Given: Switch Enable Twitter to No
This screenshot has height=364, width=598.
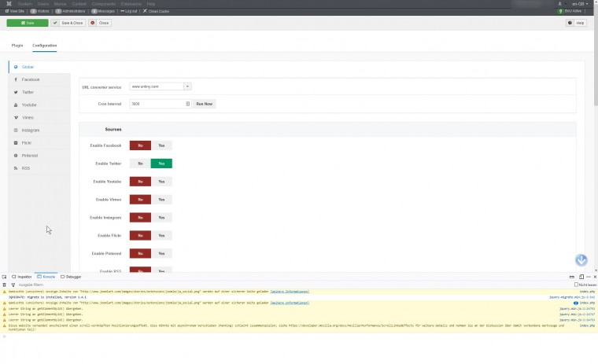Looking at the screenshot, I should tap(140, 164).
